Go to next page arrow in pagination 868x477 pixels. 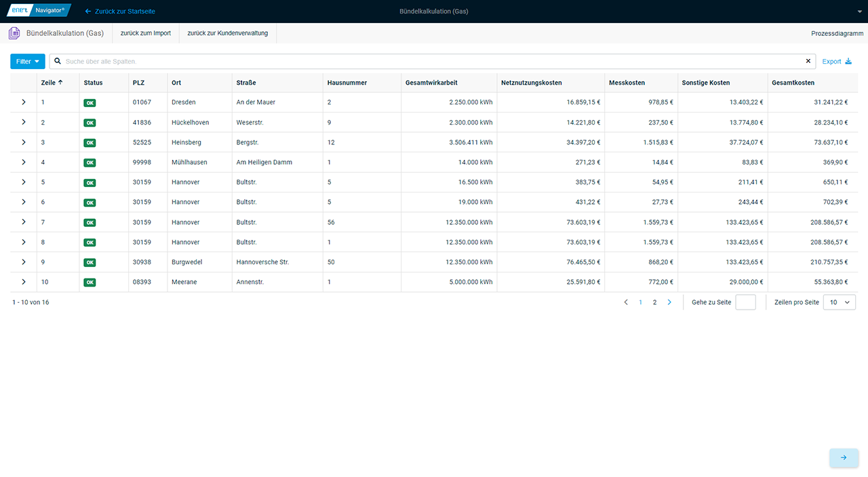[669, 303]
